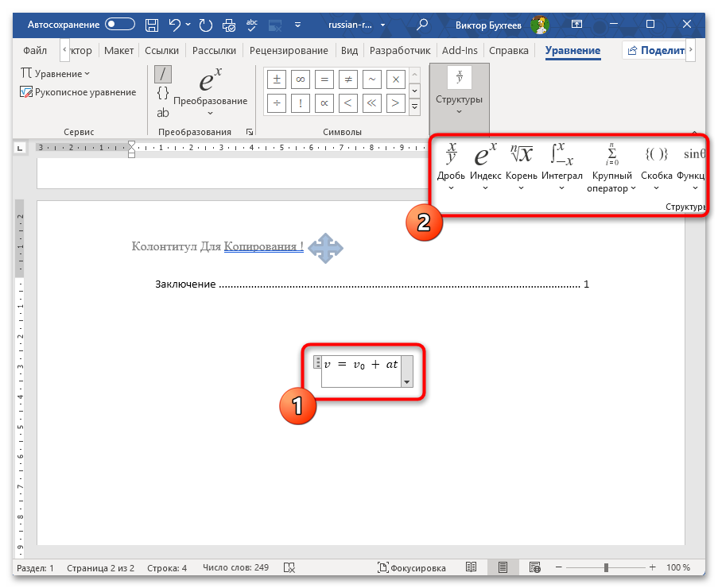The image size is (718, 588).
Task: Switch to the Ссылки tab
Action: [161, 50]
